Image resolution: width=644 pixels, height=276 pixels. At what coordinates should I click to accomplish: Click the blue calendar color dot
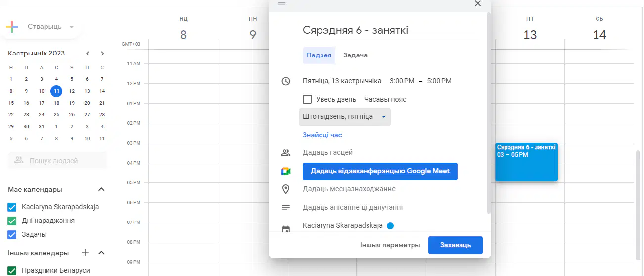pos(390,226)
